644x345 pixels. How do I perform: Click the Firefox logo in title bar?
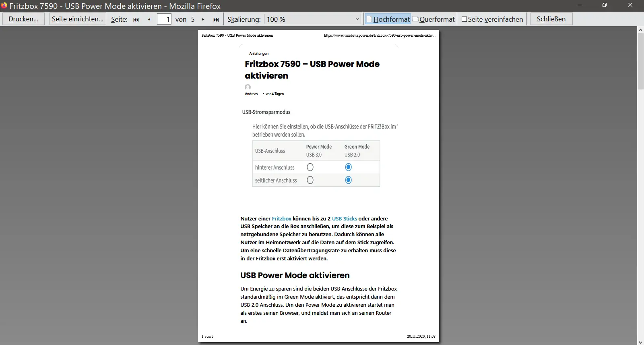tap(4, 6)
